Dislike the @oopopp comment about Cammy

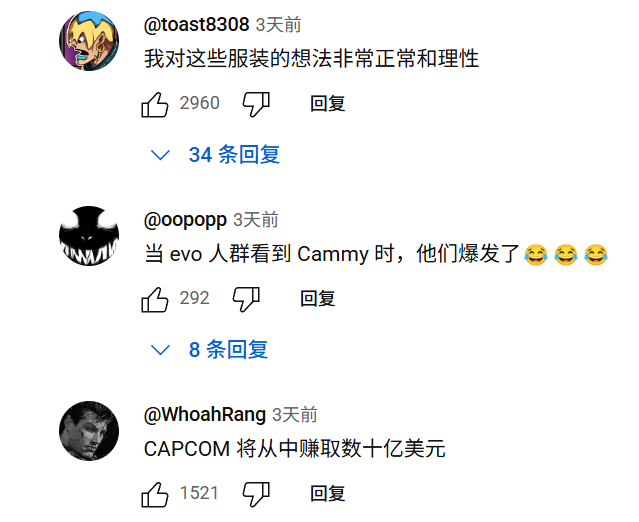click(246, 300)
